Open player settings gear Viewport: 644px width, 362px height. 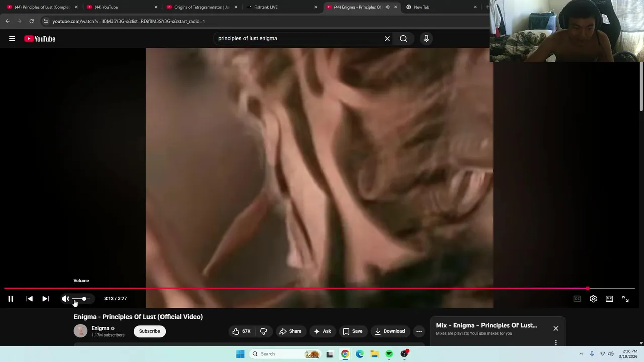(593, 299)
